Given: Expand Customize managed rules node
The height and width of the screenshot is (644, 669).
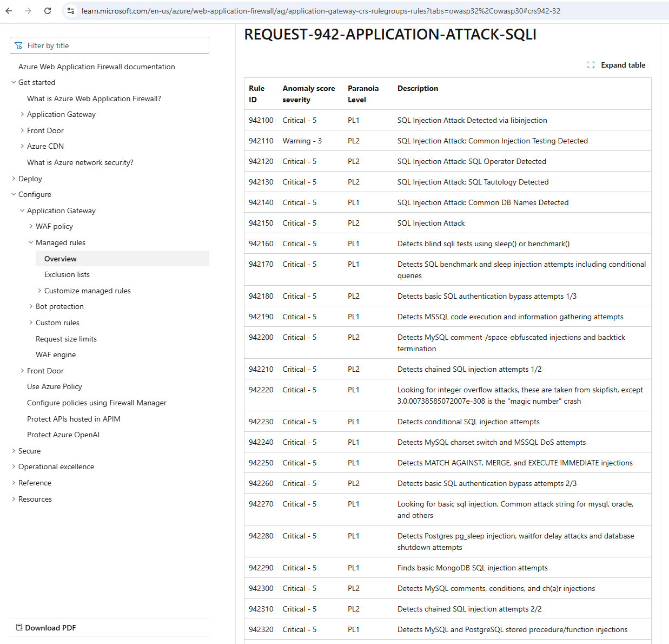Looking at the screenshot, I should coord(39,291).
